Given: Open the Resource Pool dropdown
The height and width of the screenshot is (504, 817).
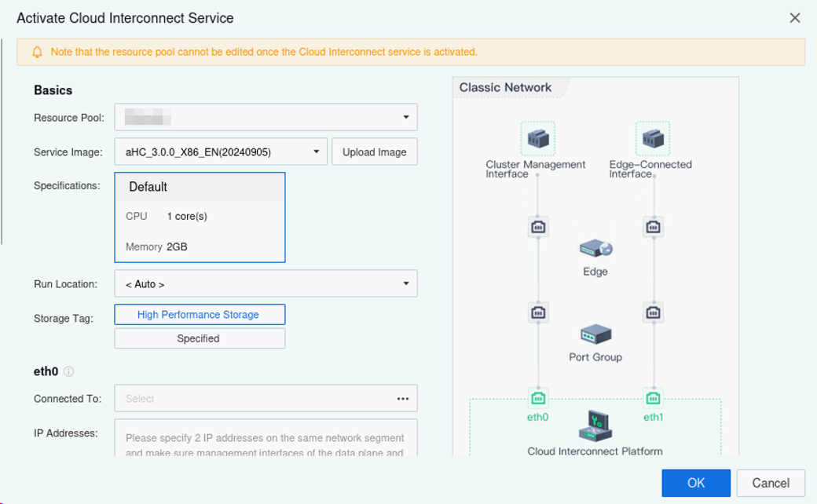Looking at the screenshot, I should tap(266, 116).
